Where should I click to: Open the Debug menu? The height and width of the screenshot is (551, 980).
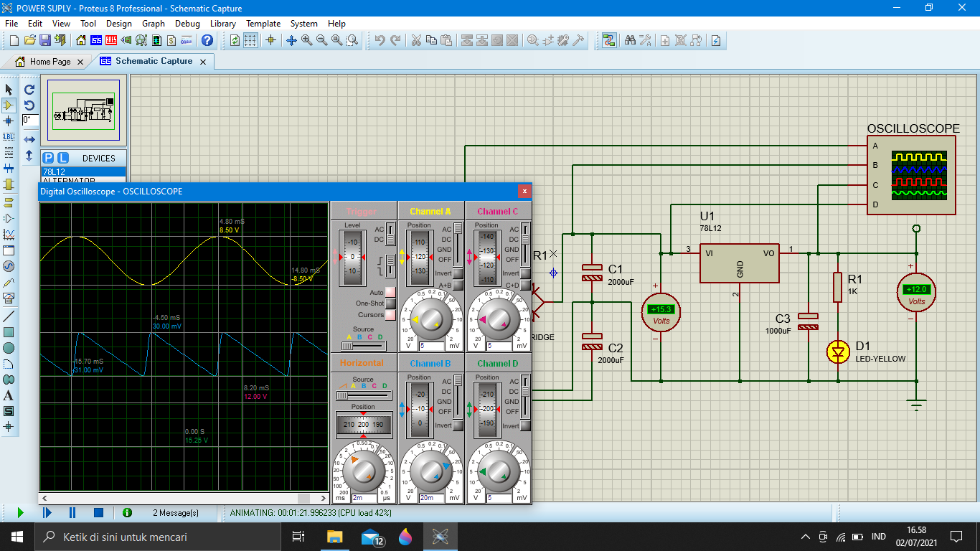click(187, 24)
